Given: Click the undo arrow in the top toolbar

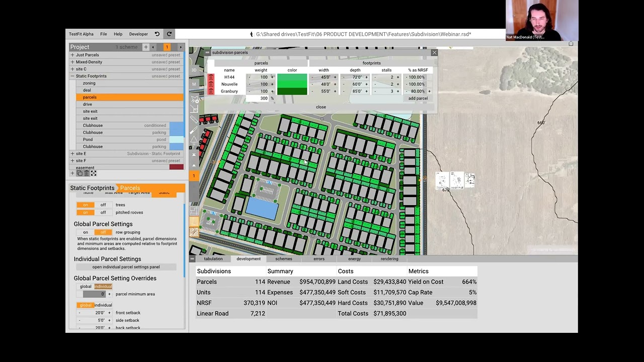Looking at the screenshot, I should click(x=156, y=34).
